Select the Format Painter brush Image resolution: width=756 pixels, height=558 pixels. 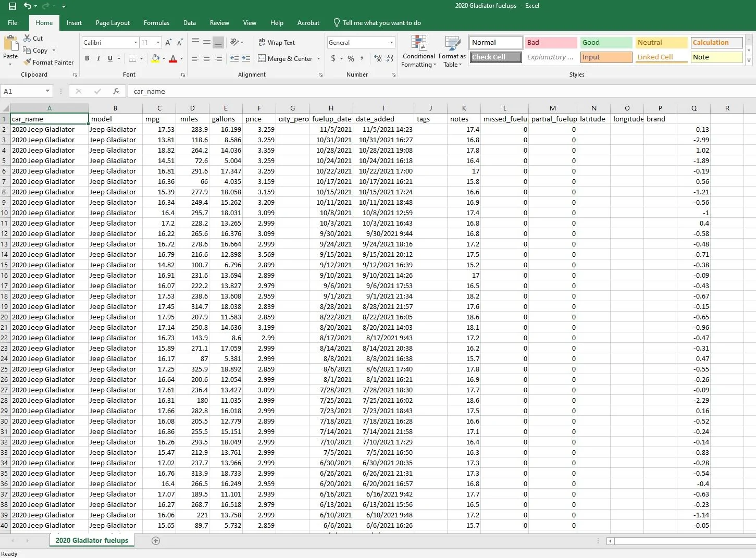(x=48, y=63)
